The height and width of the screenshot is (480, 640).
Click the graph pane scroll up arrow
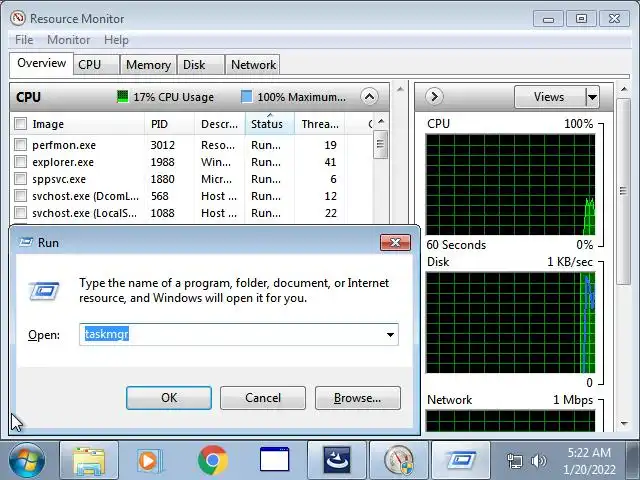[623, 89]
